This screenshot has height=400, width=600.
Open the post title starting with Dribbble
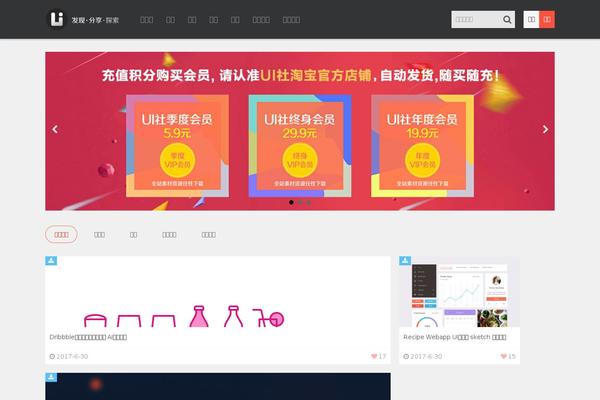coord(88,337)
